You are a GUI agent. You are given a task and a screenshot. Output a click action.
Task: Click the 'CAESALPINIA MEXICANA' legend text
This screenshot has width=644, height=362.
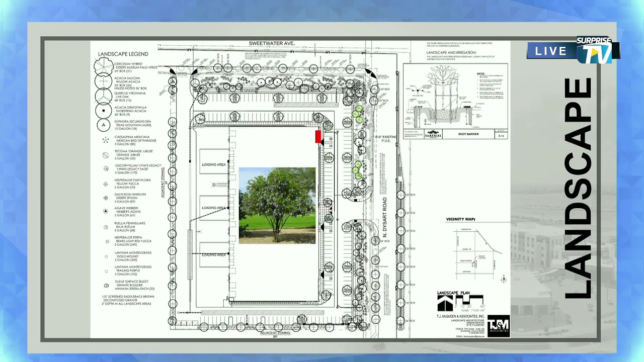[x=132, y=137]
